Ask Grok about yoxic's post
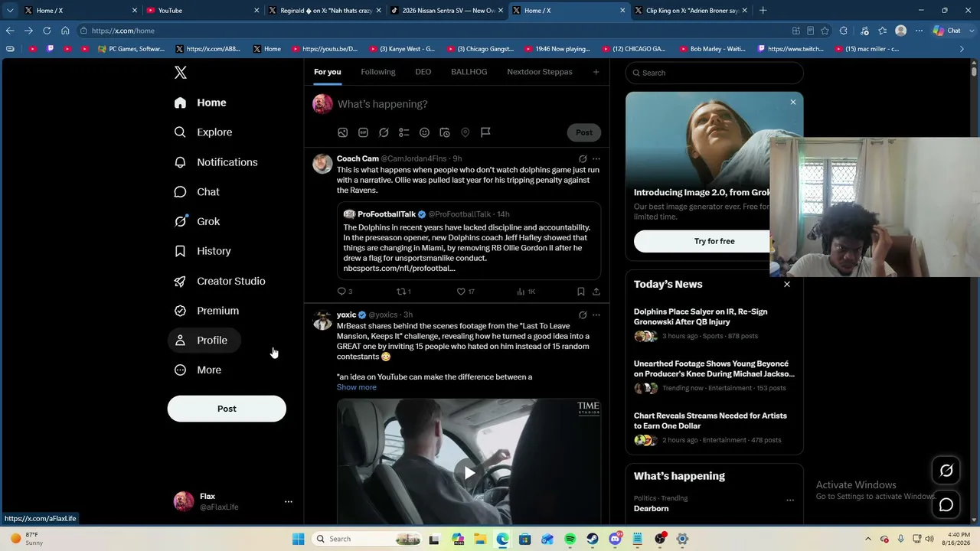The height and width of the screenshot is (551, 980). (583, 315)
